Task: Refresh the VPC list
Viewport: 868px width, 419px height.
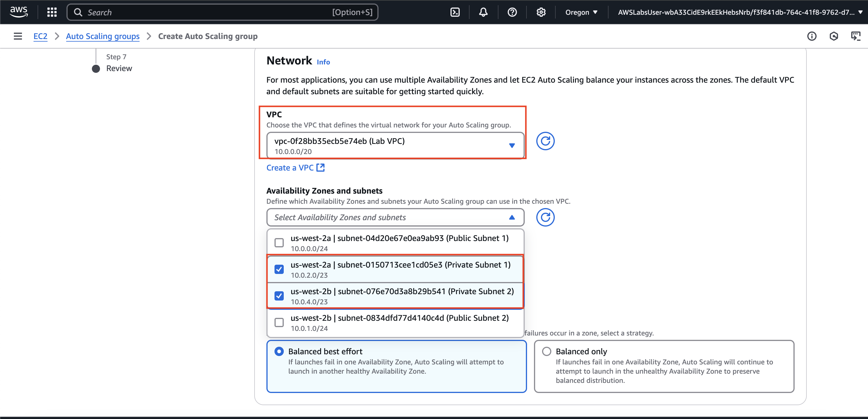Action: click(545, 141)
